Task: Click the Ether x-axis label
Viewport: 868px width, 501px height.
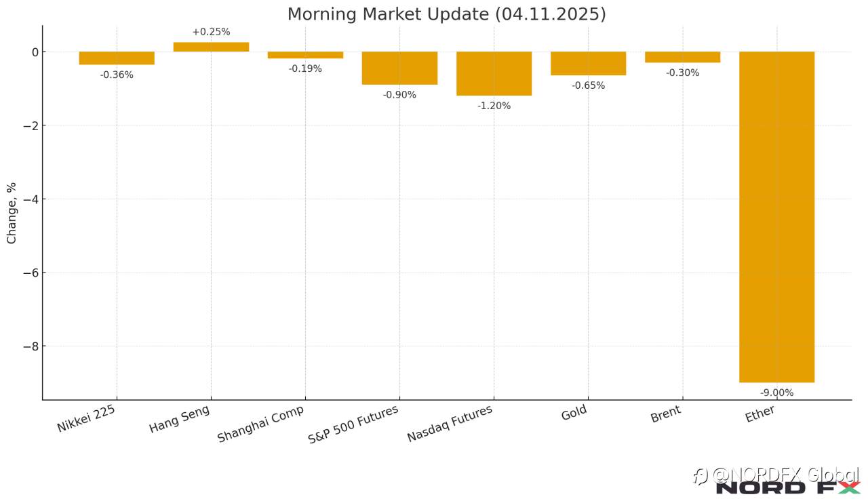Action: point(759,414)
